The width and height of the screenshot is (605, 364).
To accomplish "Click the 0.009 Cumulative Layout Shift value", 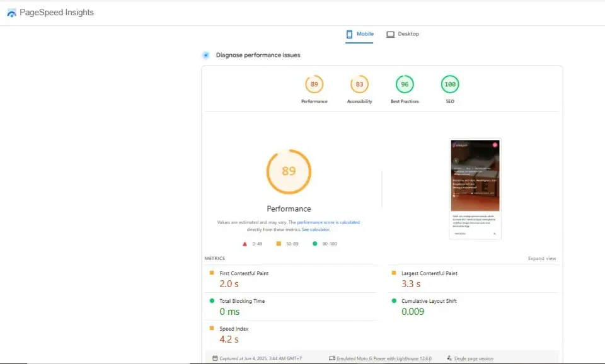I will 413,312.
